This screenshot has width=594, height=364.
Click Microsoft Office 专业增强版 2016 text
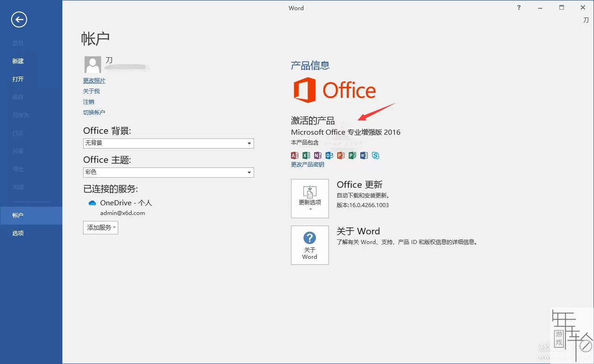point(345,132)
